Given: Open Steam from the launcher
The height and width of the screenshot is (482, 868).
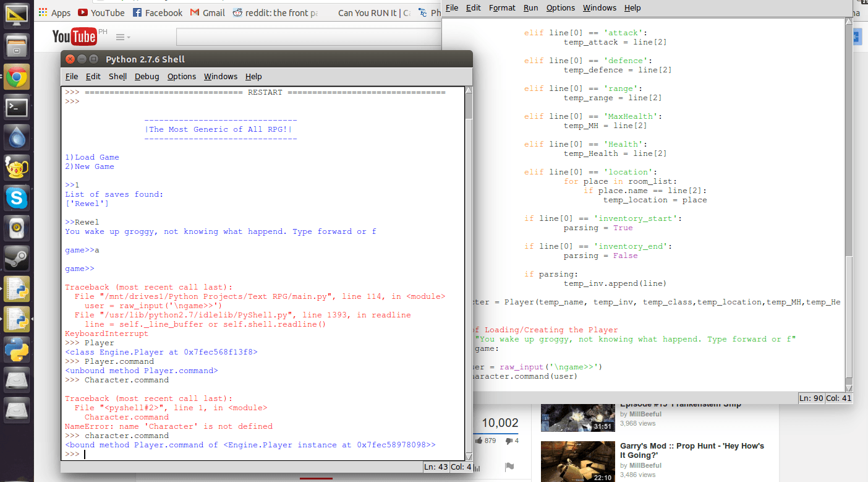Looking at the screenshot, I should pos(17,259).
